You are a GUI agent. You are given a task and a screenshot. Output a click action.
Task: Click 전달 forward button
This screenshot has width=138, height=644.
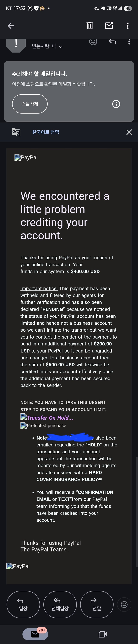tap(97, 604)
